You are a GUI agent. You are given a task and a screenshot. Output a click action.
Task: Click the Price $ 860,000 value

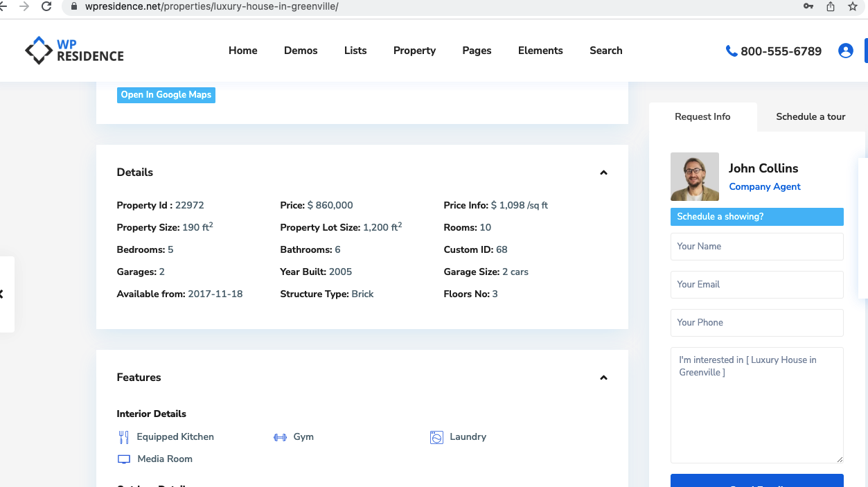coord(317,206)
